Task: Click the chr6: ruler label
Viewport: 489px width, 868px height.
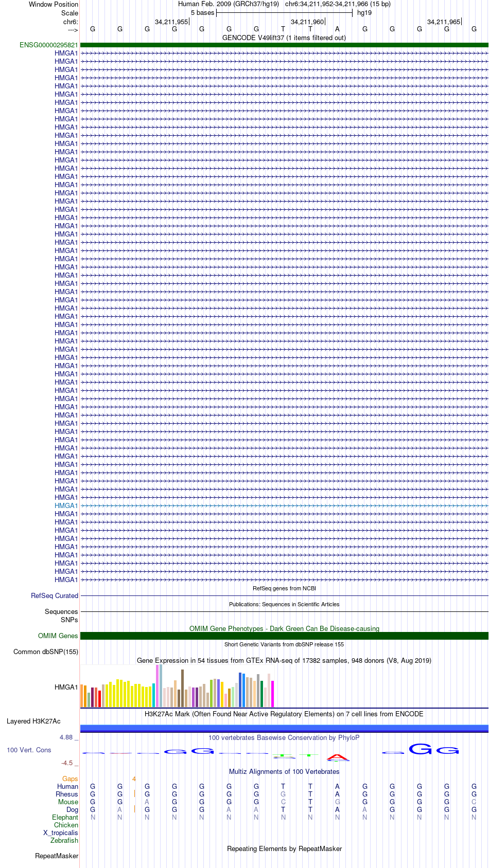Action: (x=71, y=22)
